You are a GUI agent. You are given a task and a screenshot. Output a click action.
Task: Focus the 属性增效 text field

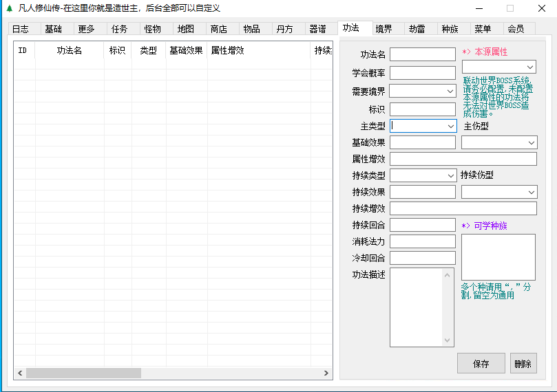pyautogui.click(x=463, y=159)
